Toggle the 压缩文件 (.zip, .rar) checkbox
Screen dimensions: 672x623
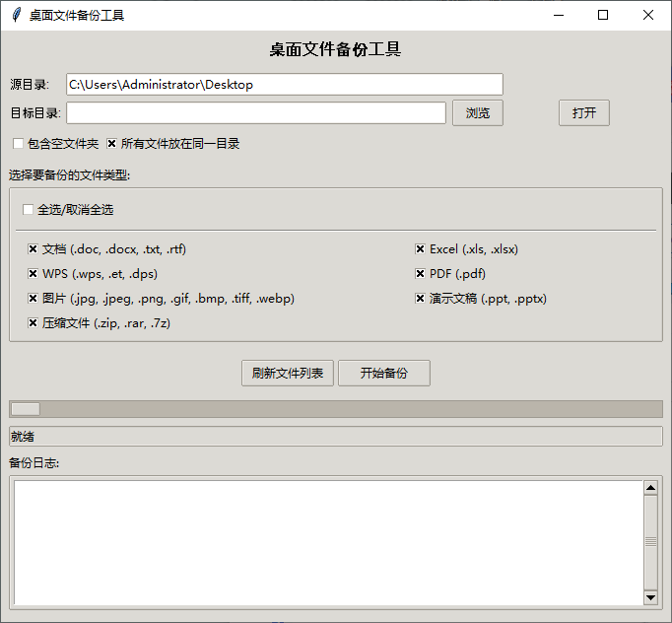click(x=33, y=323)
